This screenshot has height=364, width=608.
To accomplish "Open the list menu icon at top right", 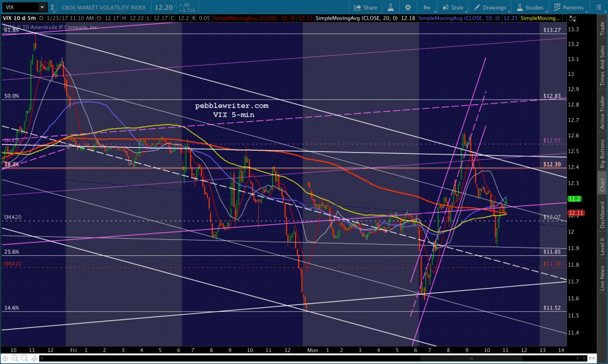I will pyautogui.click(x=598, y=7).
